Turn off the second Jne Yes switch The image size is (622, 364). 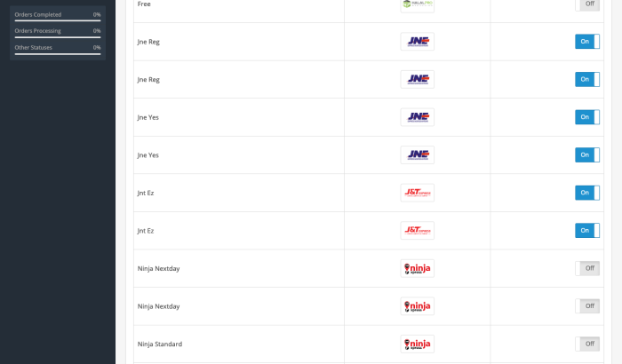click(587, 155)
